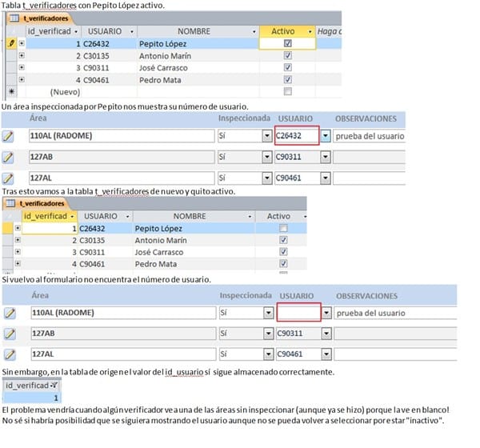Click the Haga clic add-field column header in the top table
Viewport: 480px width, 448px height.
point(329,31)
